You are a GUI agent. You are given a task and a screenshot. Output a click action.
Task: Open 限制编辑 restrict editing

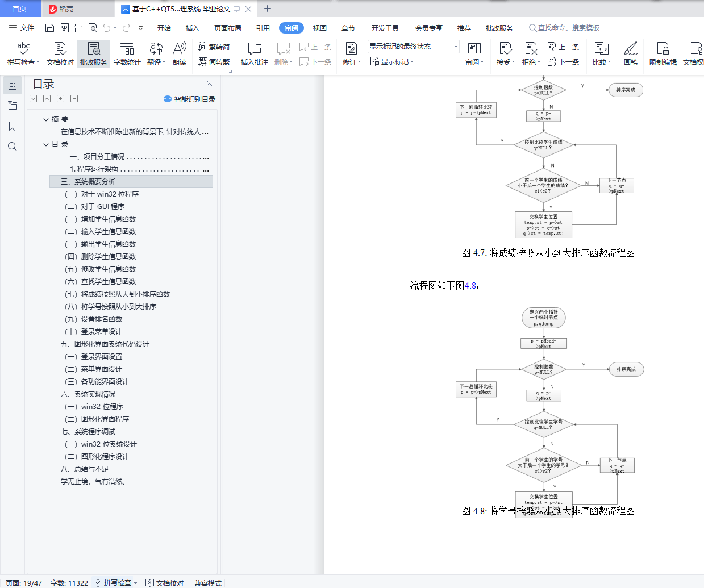(663, 53)
